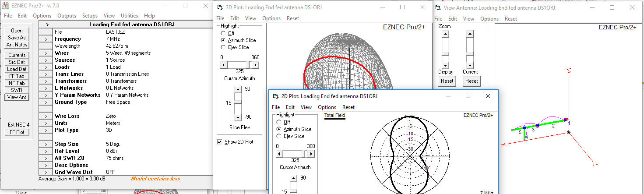The image size is (644, 194).
Task: Click the 75 ohms value
Action: [115, 158]
